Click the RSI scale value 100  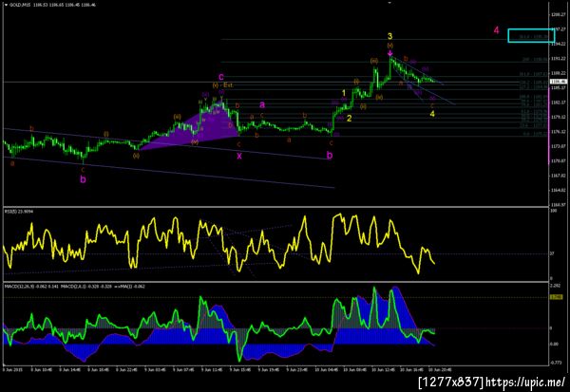(553, 211)
